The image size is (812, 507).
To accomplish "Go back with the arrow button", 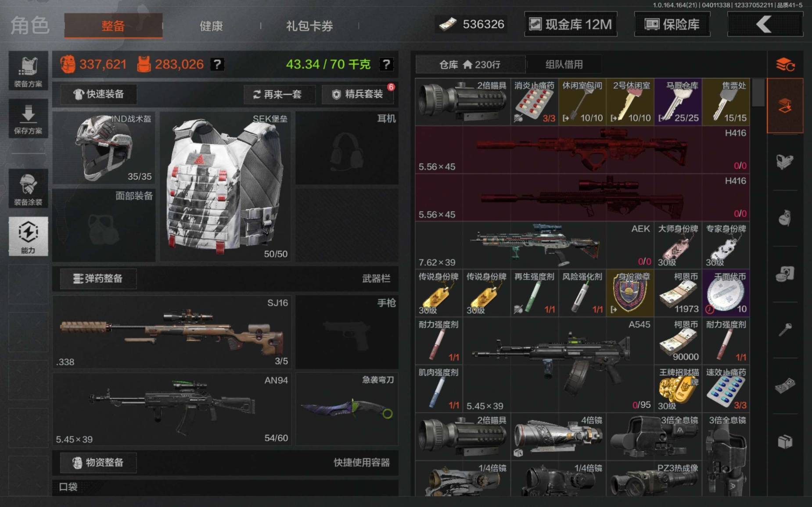I will click(765, 24).
